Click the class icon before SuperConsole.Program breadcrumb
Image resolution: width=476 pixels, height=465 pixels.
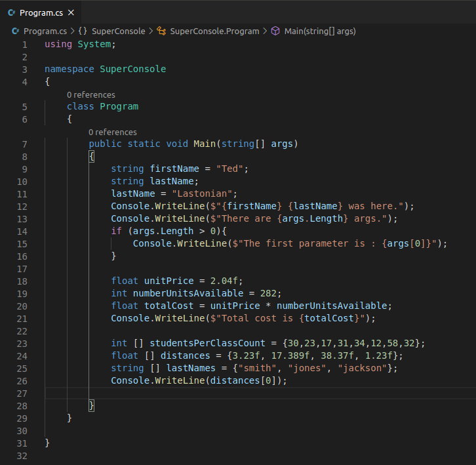point(161,31)
